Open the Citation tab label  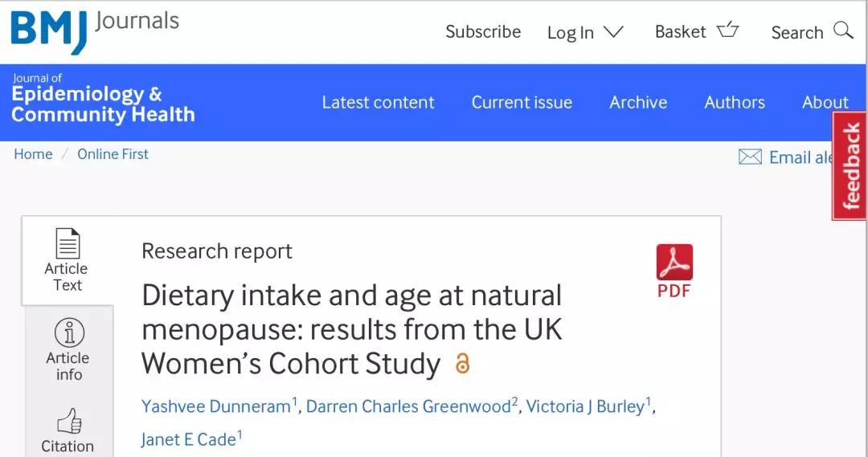(x=68, y=446)
